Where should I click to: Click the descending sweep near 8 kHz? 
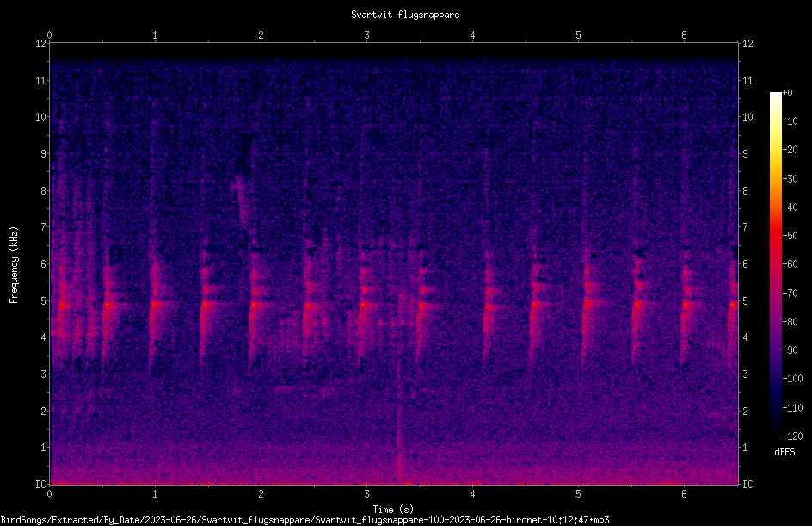(x=241, y=200)
